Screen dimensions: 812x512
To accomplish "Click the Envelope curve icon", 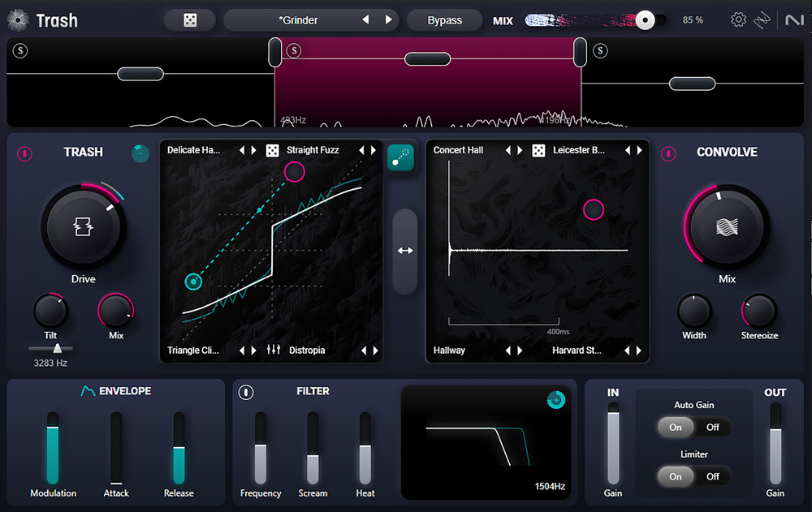I will pos(88,391).
